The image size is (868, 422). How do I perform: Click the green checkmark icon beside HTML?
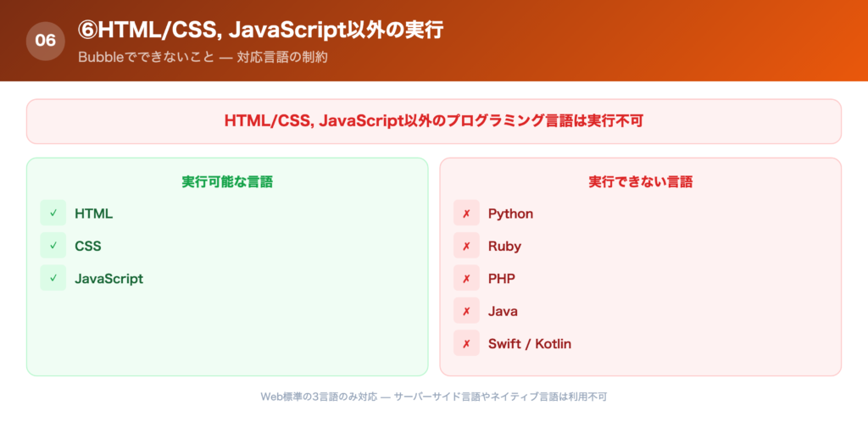tap(53, 213)
